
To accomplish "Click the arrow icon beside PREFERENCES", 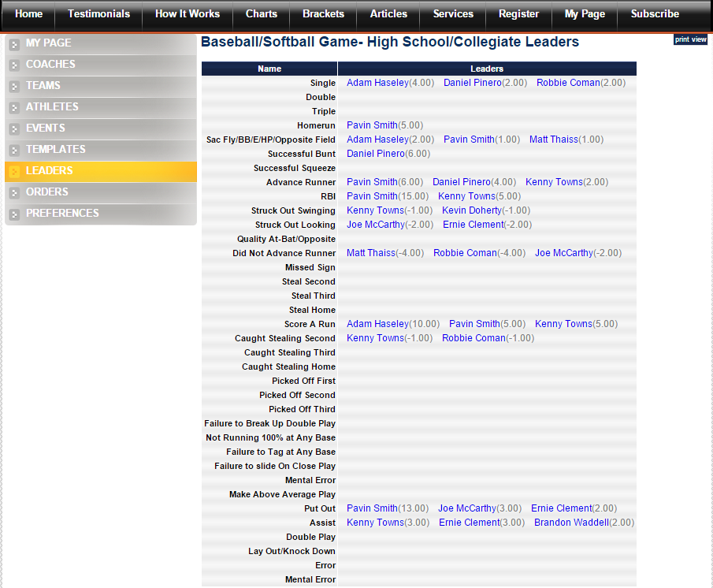I will click(x=14, y=214).
